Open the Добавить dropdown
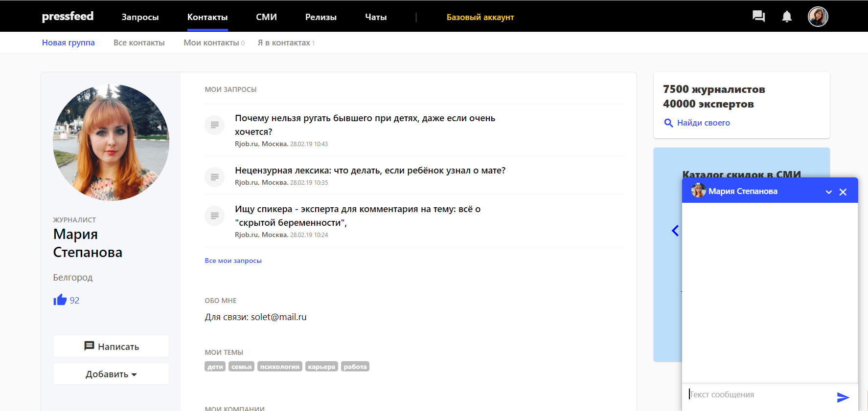Viewport: 868px width, 411px height. click(111, 374)
